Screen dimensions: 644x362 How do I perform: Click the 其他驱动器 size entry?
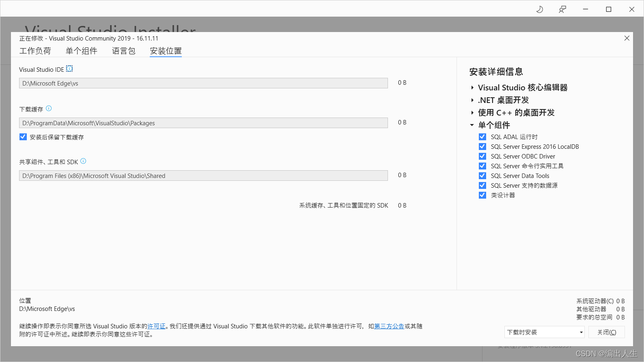601,309
